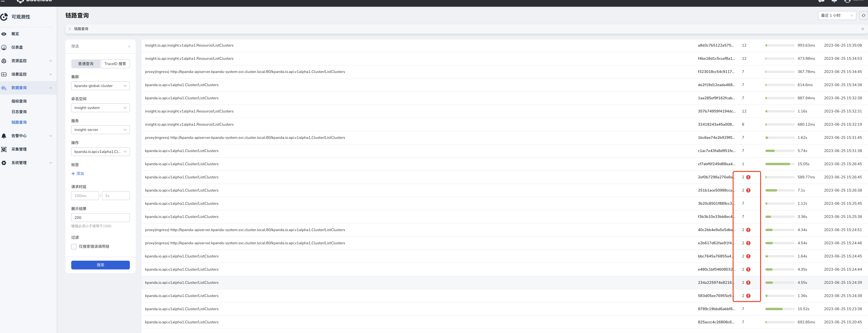This screenshot has height=333, width=868.
Task: Select 链路查询 in the sidebar
Action: (19, 123)
